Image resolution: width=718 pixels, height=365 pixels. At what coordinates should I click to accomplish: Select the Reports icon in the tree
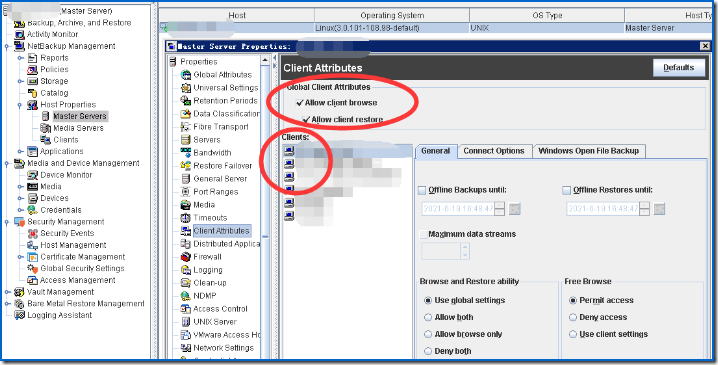pyautogui.click(x=33, y=58)
